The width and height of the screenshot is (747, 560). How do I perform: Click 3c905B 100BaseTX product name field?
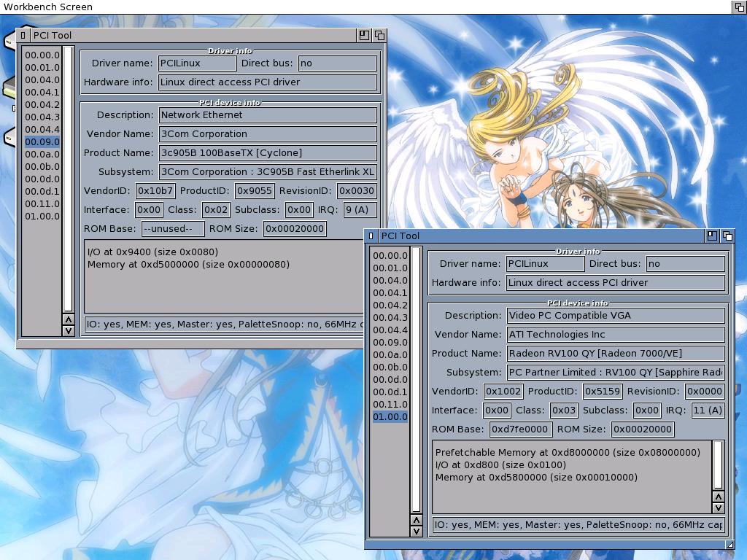(268, 153)
